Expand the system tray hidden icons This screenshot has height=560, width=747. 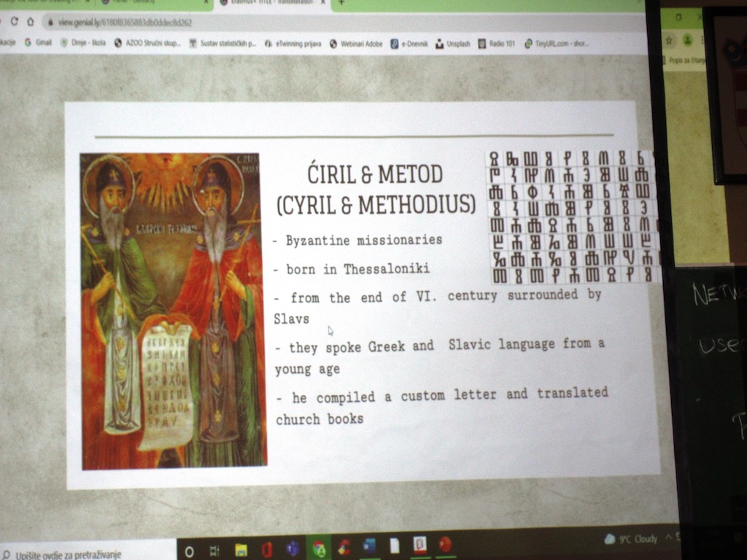[x=669, y=537]
